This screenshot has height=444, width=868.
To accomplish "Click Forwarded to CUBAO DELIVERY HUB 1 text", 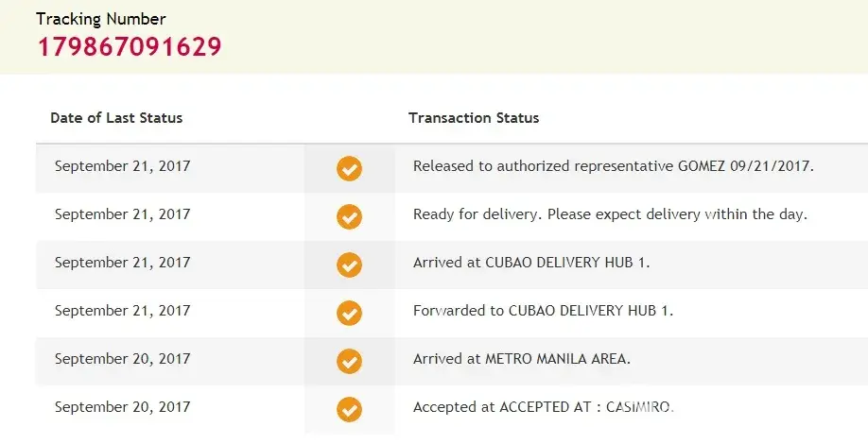I will (x=544, y=311).
